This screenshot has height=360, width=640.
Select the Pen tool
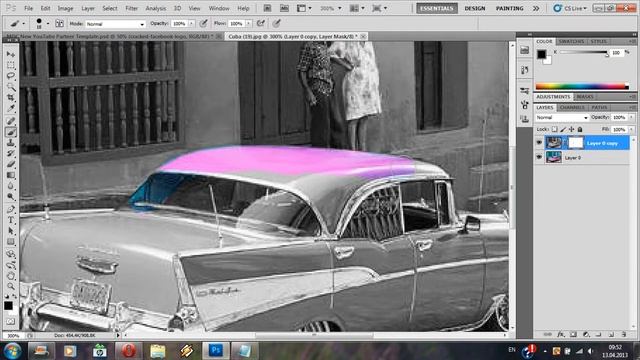point(11,209)
